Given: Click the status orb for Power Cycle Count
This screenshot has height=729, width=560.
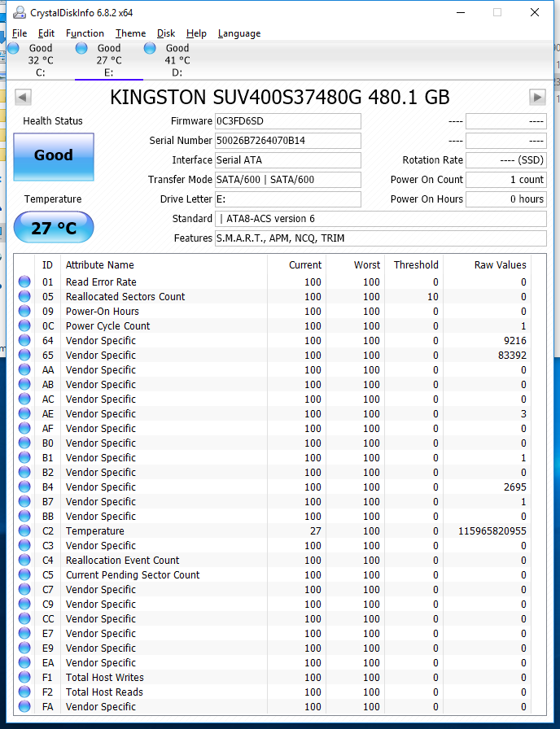Looking at the screenshot, I should coord(24,326).
